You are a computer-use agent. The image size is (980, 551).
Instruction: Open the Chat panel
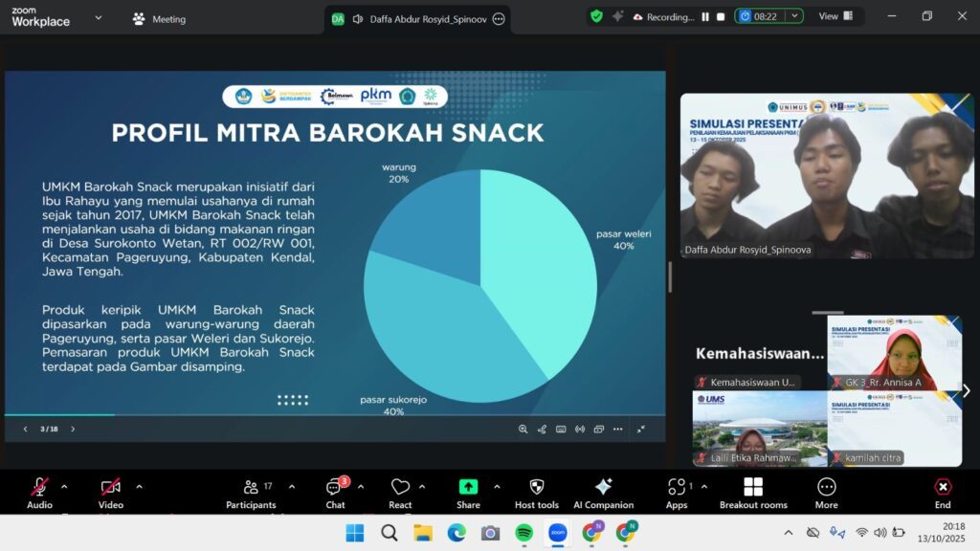coord(334,492)
